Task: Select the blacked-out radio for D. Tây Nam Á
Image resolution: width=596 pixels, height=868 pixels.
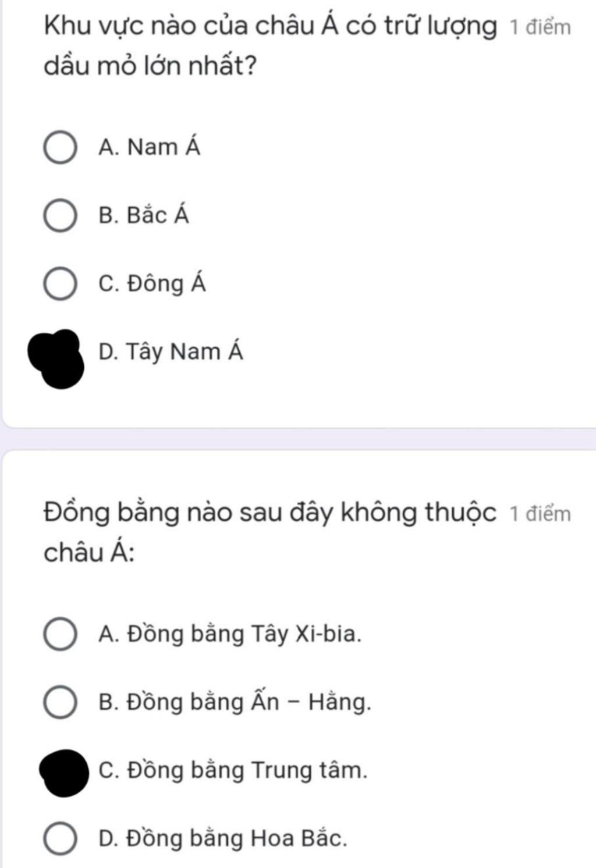Action: [56, 358]
